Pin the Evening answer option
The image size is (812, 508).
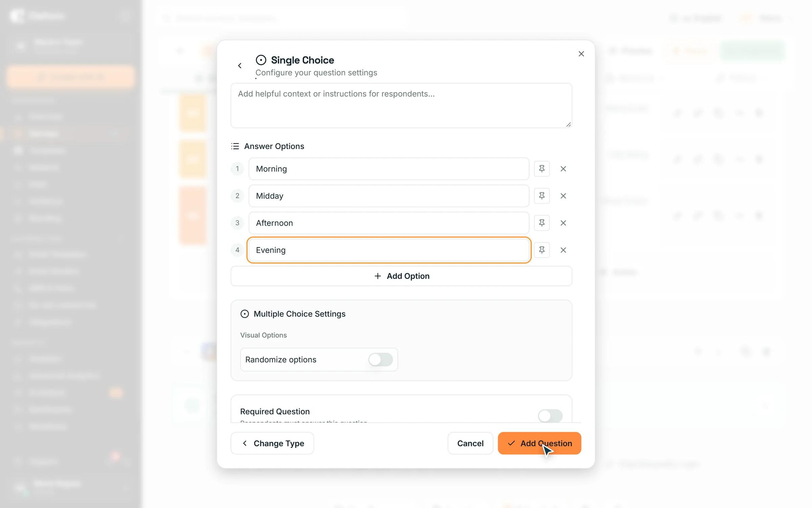click(x=542, y=250)
